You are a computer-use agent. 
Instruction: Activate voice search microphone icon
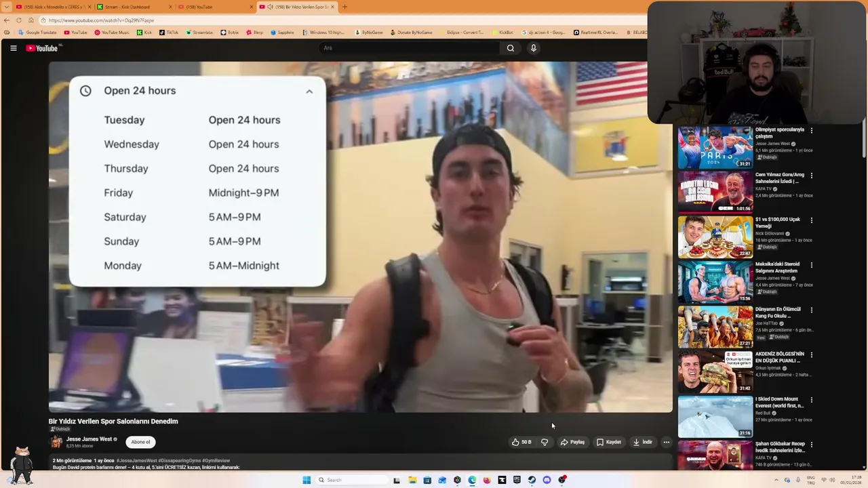[534, 48]
